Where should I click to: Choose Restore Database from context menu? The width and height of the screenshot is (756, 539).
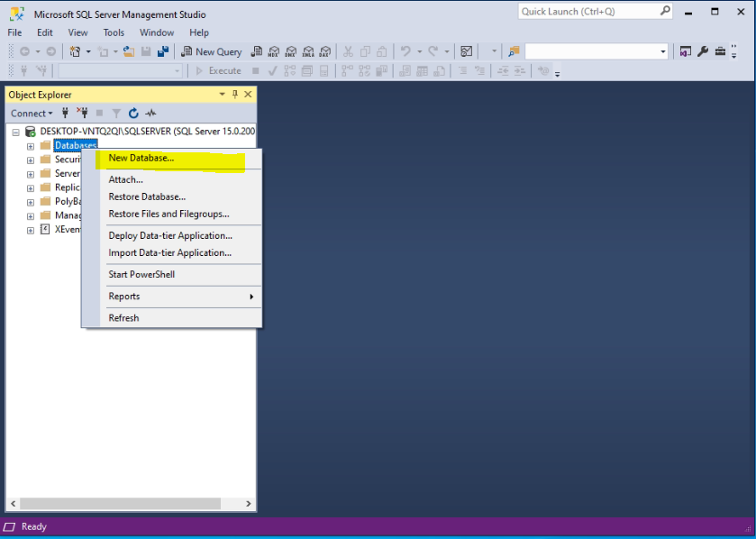pos(171,196)
